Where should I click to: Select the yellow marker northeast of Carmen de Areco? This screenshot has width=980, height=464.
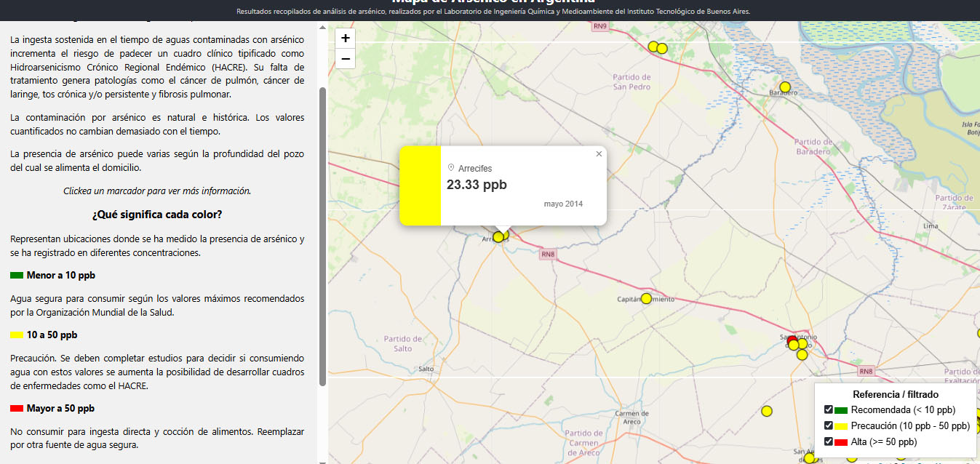point(766,412)
